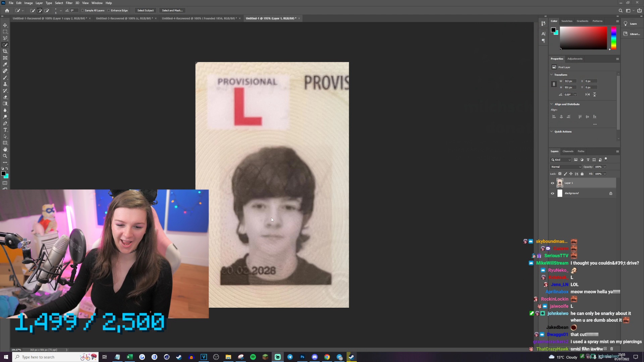The width and height of the screenshot is (644, 362).
Task: Switch to the Channels tab
Action: click(568, 151)
